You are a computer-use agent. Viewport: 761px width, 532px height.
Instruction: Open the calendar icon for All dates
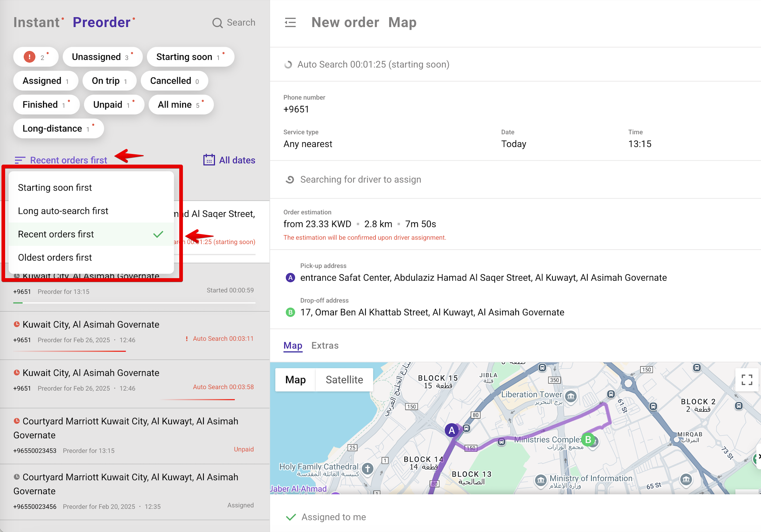pos(209,160)
